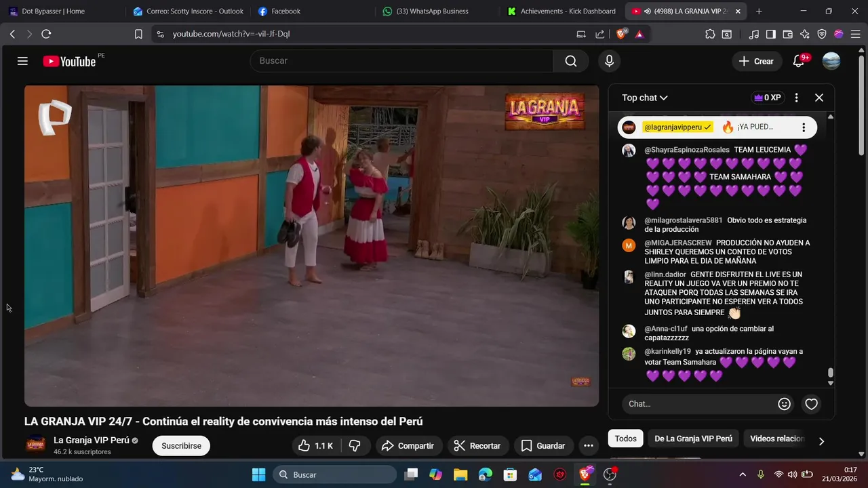The height and width of the screenshot is (488, 868).
Task: Open taskbar weather widget
Action: [46, 474]
